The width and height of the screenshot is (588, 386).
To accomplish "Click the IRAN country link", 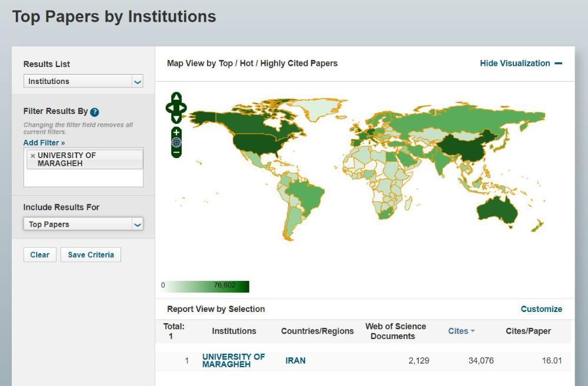I will click(295, 361).
